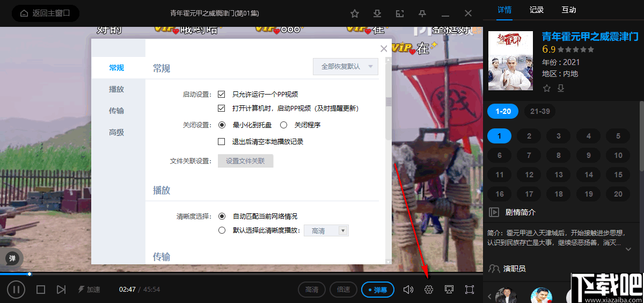The image size is (644, 303).
Task: Click the first cast member avatar
Action: click(506, 295)
